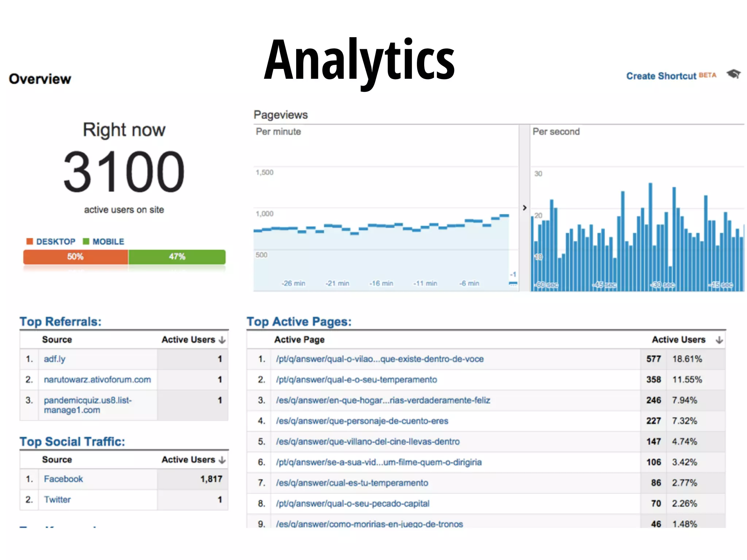This screenshot has width=747, height=560.
Task: Open the Facebook social traffic source
Action: click(63, 479)
